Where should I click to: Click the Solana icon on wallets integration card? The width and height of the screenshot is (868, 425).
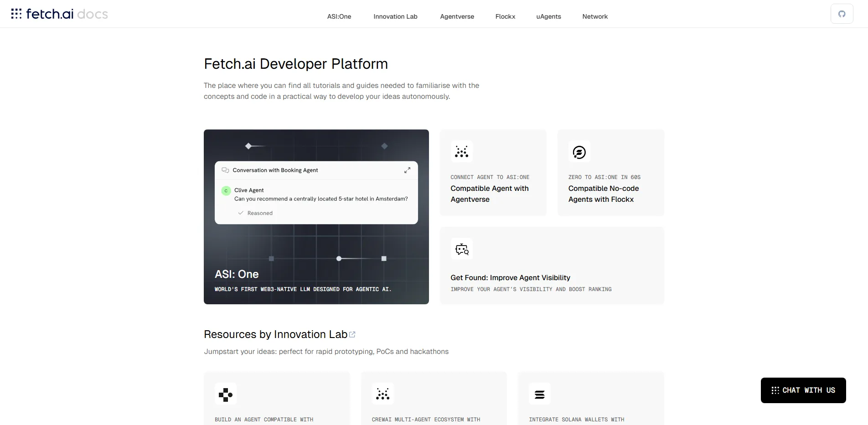539,394
